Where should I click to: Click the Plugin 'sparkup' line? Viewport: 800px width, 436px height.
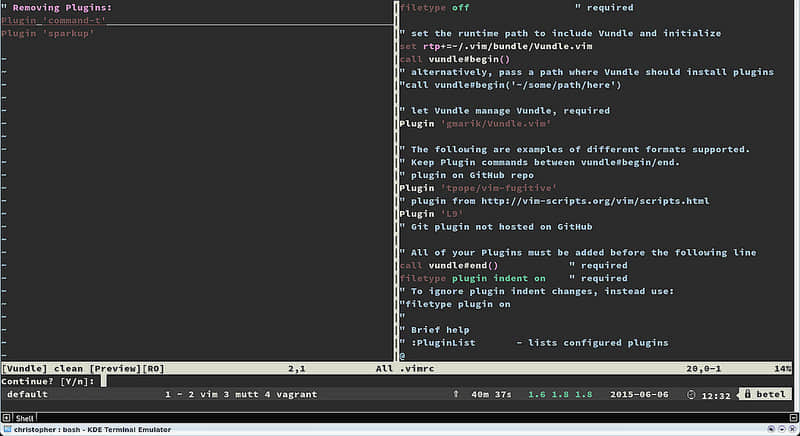(48, 33)
